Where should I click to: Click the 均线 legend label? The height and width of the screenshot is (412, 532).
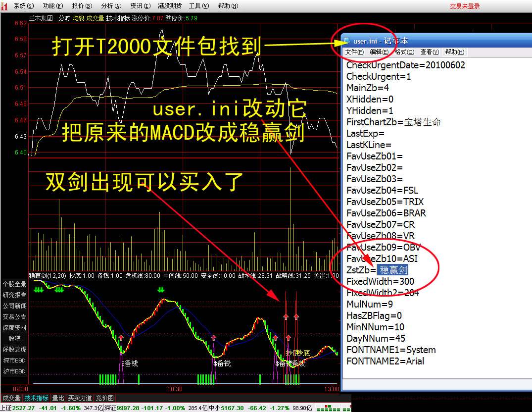click(78, 18)
